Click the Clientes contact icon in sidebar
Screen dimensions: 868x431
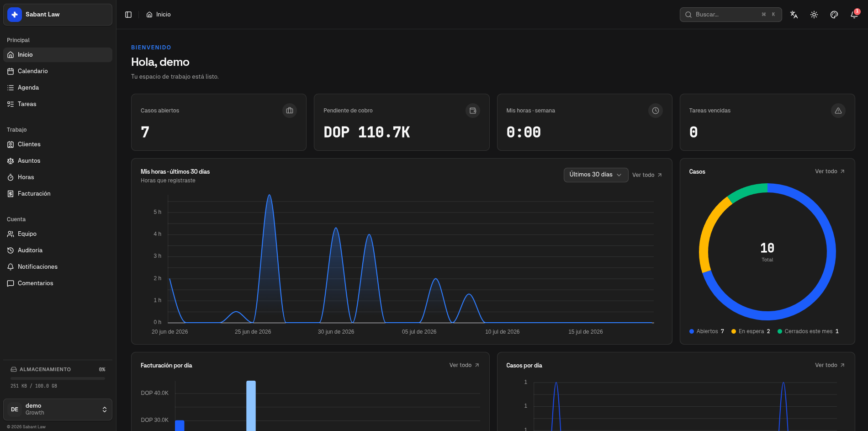click(11, 144)
